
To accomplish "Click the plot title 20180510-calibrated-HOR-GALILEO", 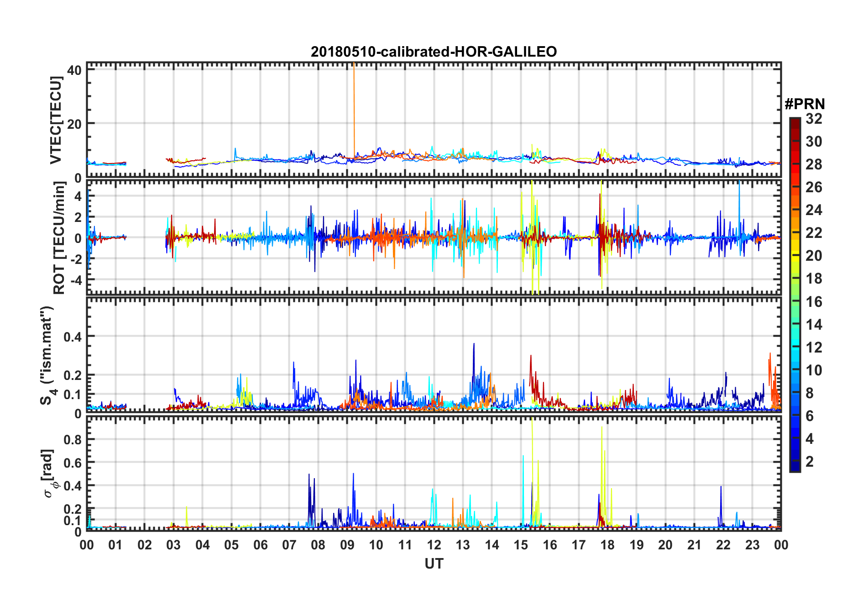I will (x=434, y=52).
